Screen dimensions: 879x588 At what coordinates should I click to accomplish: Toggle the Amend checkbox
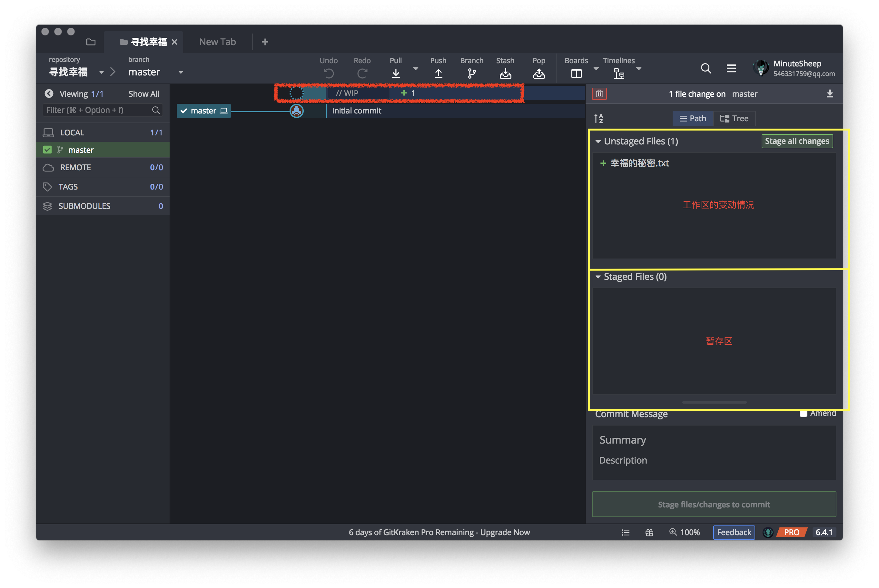(x=803, y=413)
